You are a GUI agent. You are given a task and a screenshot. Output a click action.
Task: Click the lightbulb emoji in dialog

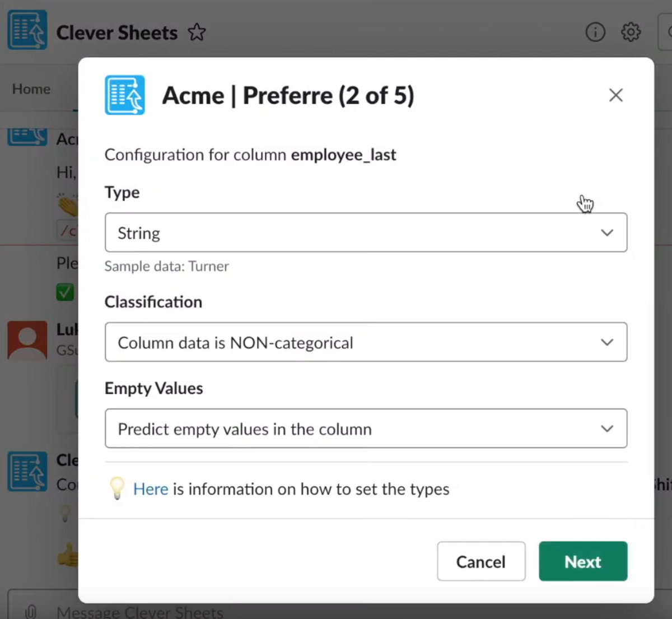click(117, 488)
